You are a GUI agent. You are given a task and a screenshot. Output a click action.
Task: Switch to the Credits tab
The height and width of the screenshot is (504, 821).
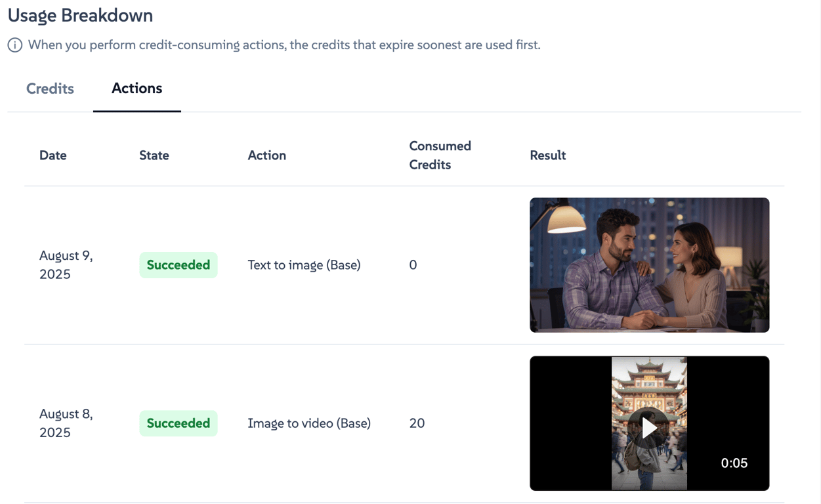click(x=50, y=89)
